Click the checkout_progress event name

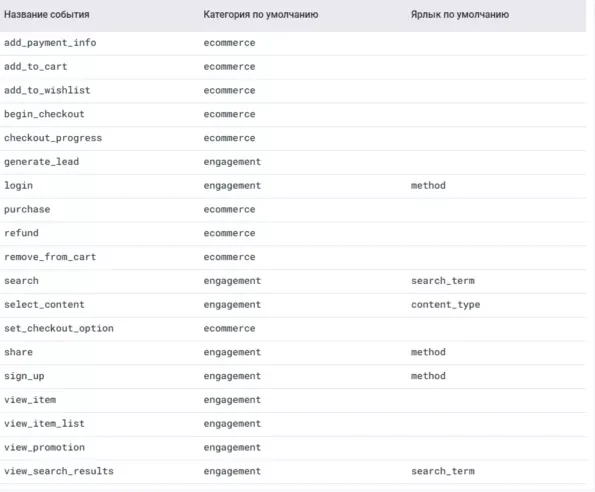[53, 138]
